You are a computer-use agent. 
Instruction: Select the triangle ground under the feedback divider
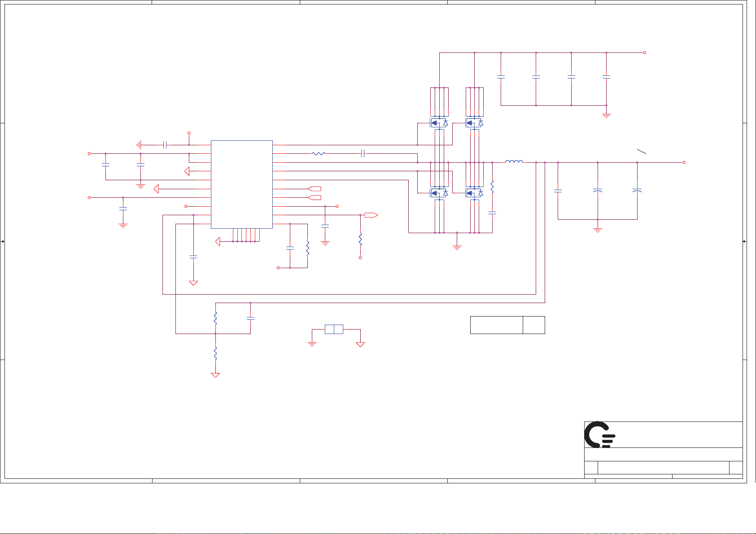[x=215, y=375]
